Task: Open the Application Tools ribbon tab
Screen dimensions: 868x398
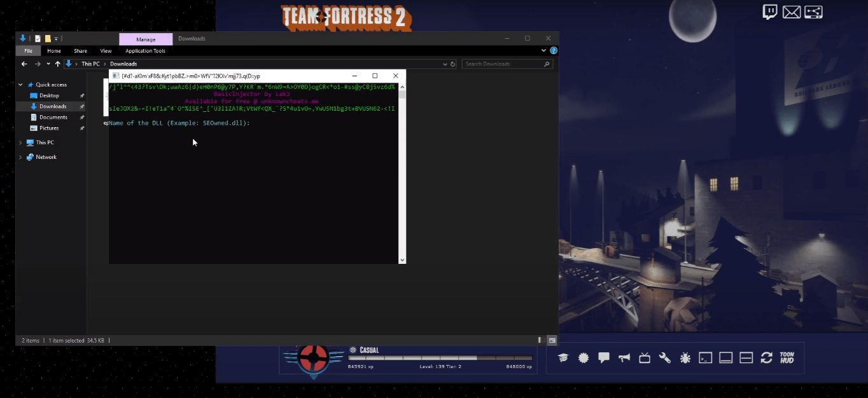Action: tap(145, 51)
